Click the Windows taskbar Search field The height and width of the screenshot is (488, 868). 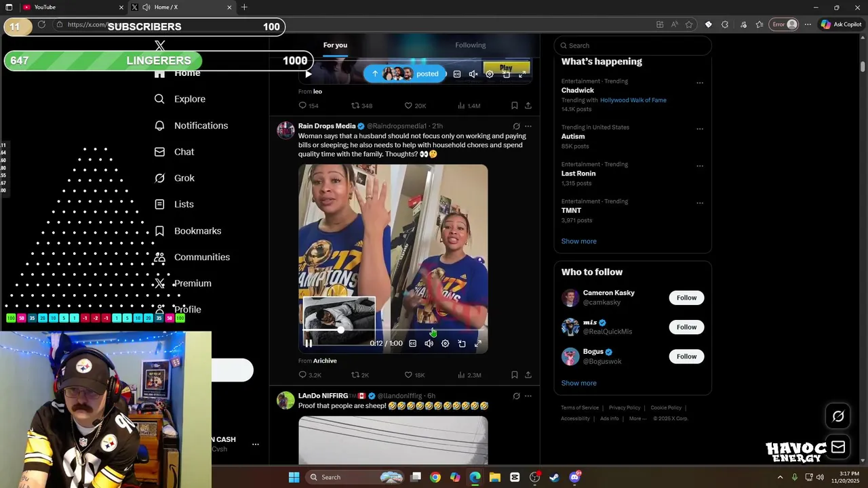[x=355, y=477]
